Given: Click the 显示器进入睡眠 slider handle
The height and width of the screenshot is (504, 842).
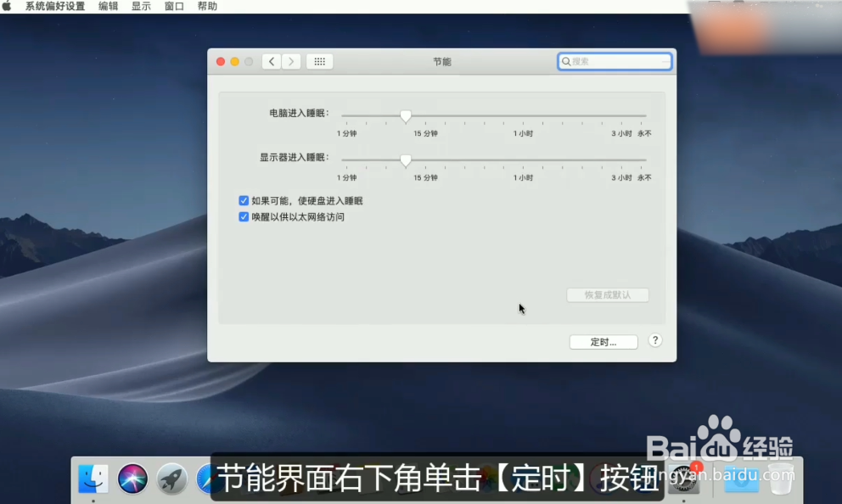Looking at the screenshot, I should click(x=405, y=160).
